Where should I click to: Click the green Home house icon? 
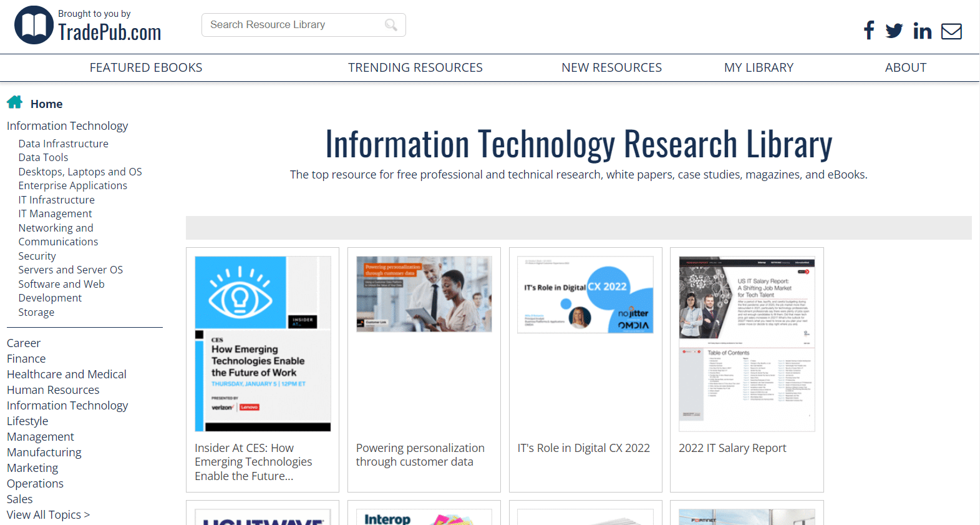click(x=15, y=102)
